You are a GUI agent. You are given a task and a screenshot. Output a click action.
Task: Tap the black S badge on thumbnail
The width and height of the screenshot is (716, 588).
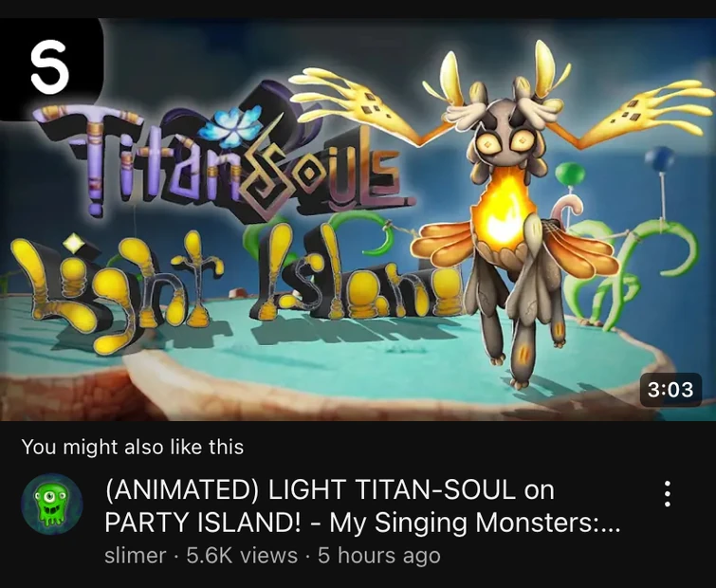[49, 66]
